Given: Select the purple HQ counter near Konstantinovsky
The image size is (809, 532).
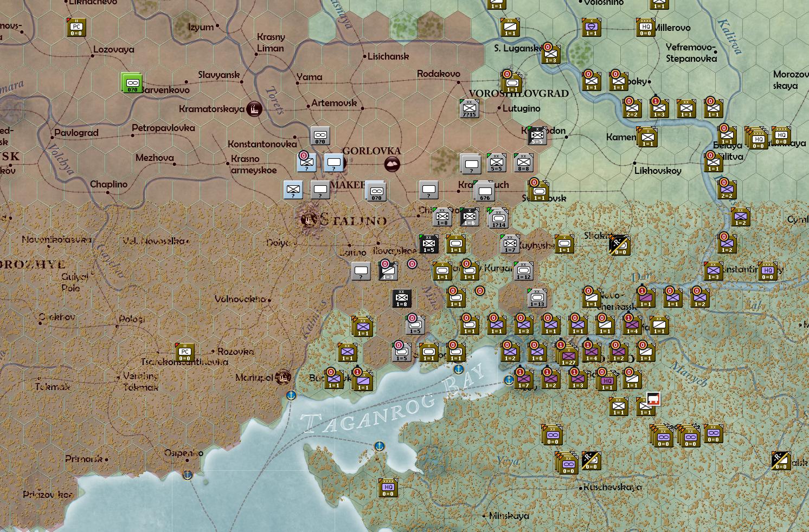Looking at the screenshot, I should point(767,271).
